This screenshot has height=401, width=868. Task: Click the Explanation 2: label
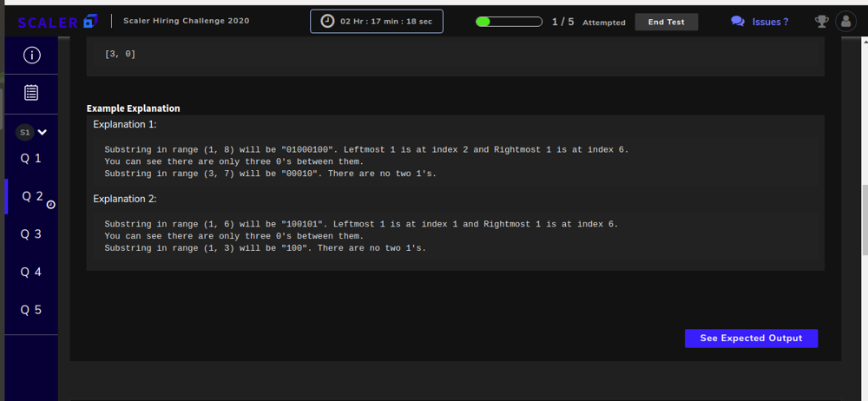(125, 199)
